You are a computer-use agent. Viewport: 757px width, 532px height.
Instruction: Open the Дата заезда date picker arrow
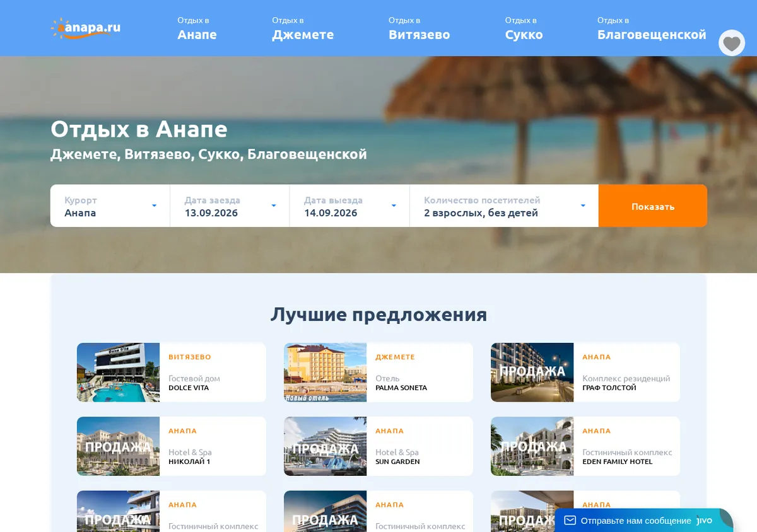274,205
